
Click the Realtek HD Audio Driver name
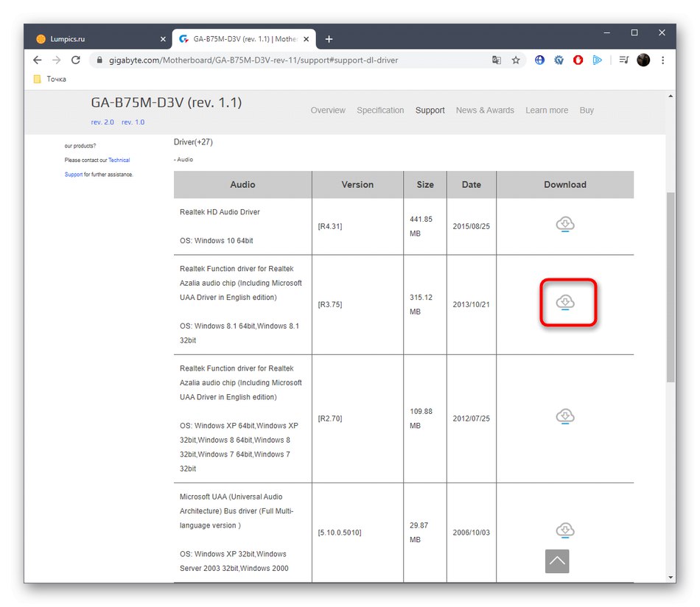pos(220,212)
